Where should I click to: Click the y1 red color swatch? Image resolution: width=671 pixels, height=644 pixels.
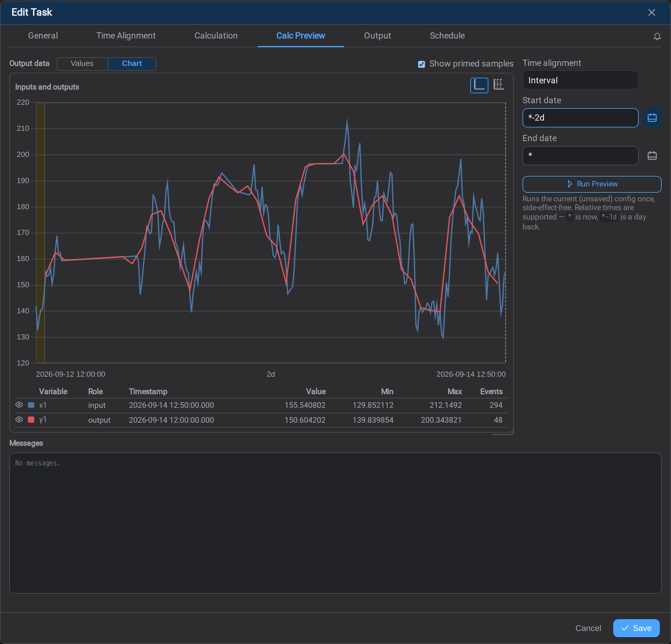(31, 420)
